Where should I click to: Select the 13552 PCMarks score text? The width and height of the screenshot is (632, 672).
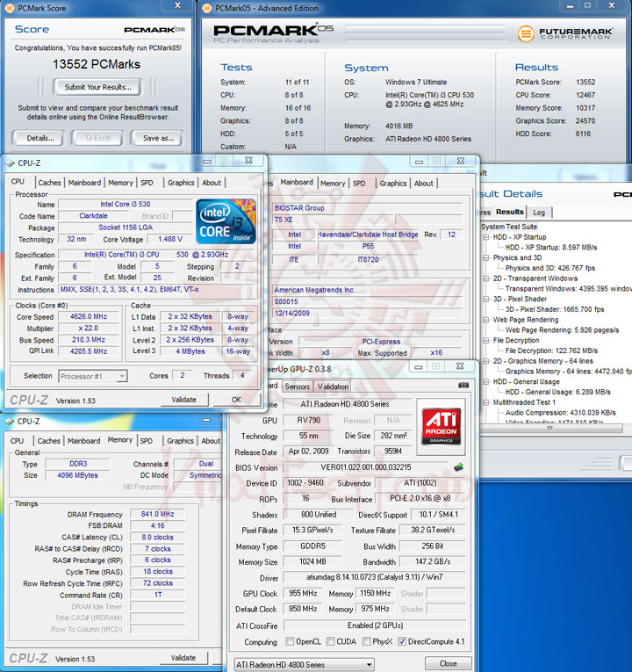97,64
